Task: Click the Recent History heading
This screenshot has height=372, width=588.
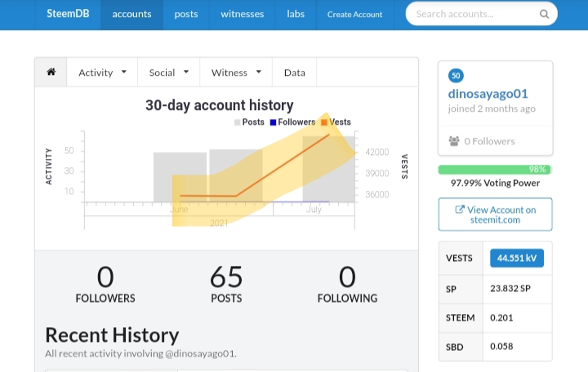Action: tap(112, 335)
